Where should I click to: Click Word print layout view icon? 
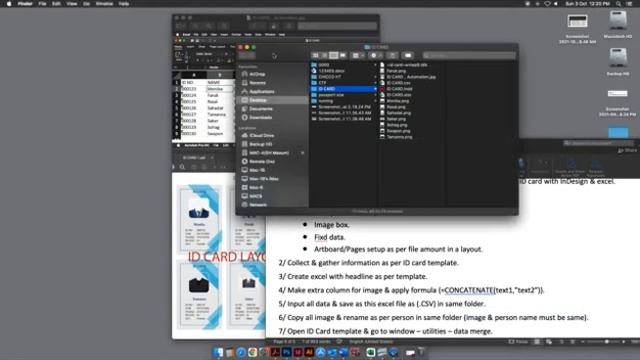pyautogui.click(x=537, y=342)
